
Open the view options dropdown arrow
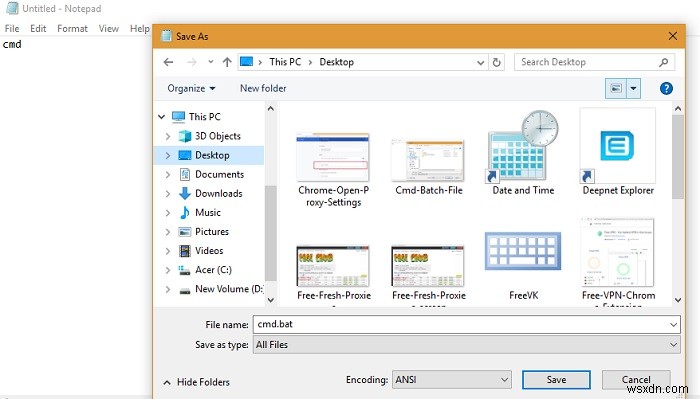click(633, 88)
